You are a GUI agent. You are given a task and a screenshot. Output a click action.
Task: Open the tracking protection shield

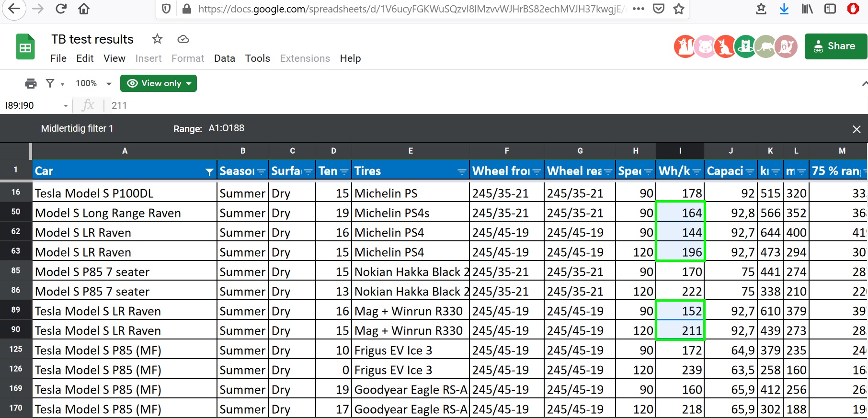click(166, 9)
